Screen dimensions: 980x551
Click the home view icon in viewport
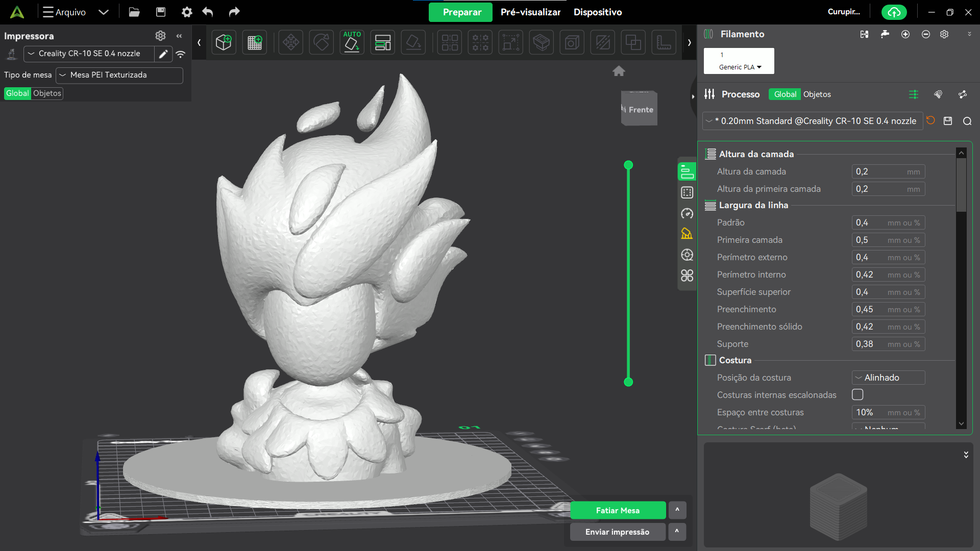point(619,71)
